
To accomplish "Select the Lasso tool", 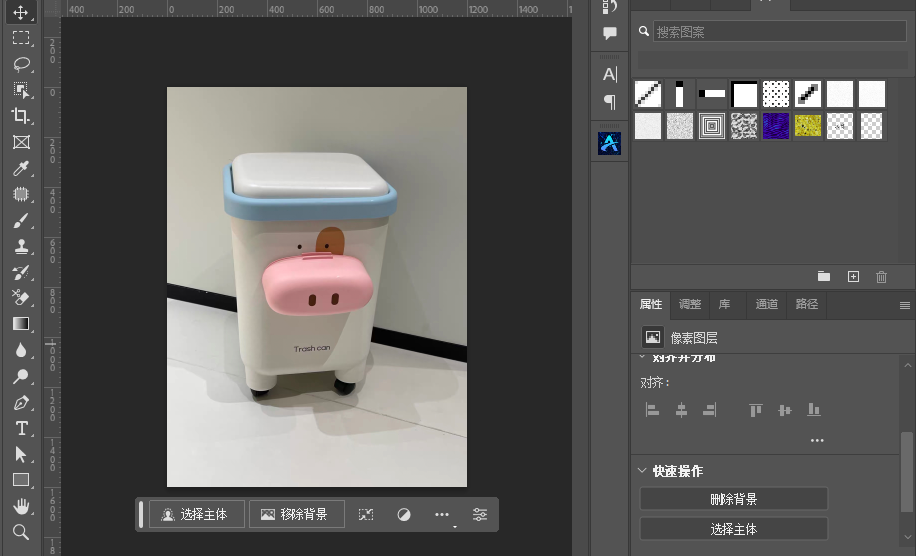I will pyautogui.click(x=21, y=64).
